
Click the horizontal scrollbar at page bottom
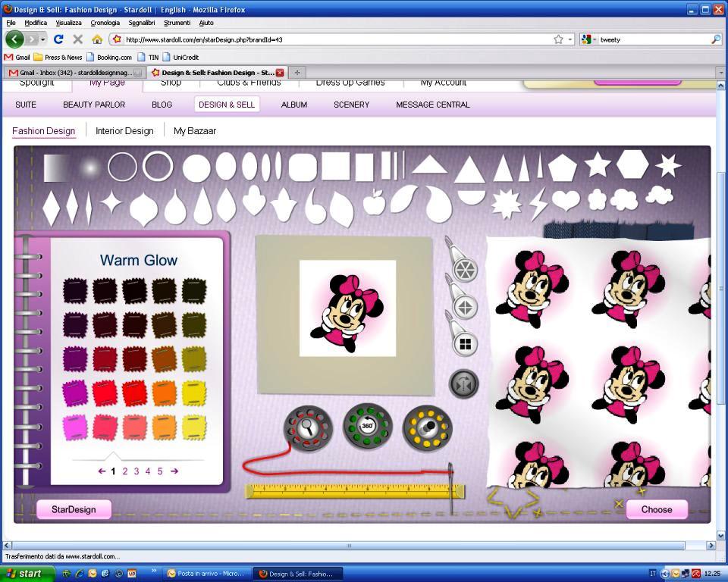tap(348, 546)
